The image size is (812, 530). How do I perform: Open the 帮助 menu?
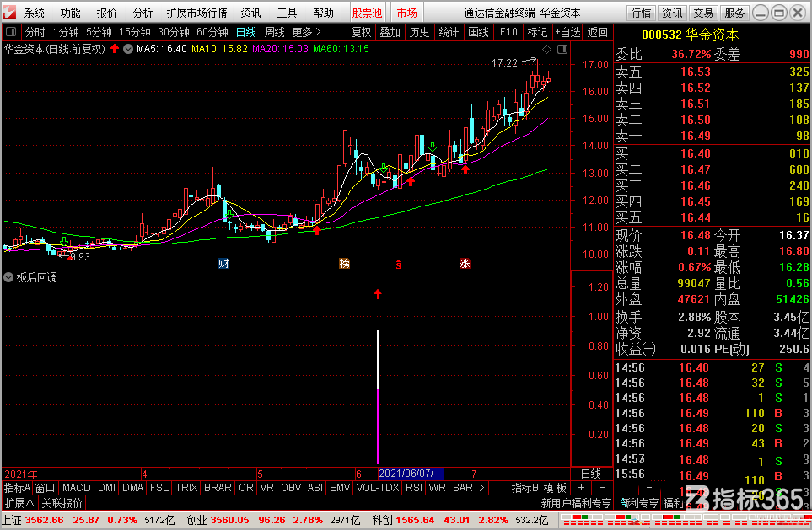tap(323, 13)
